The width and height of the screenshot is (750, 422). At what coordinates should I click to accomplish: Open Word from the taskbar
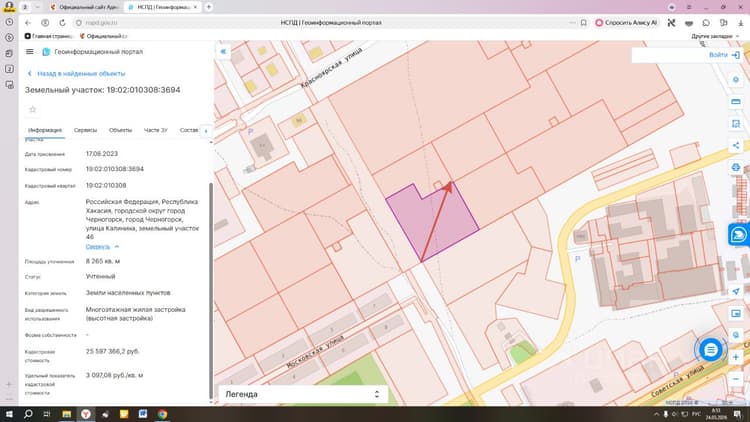pyautogui.click(x=143, y=414)
